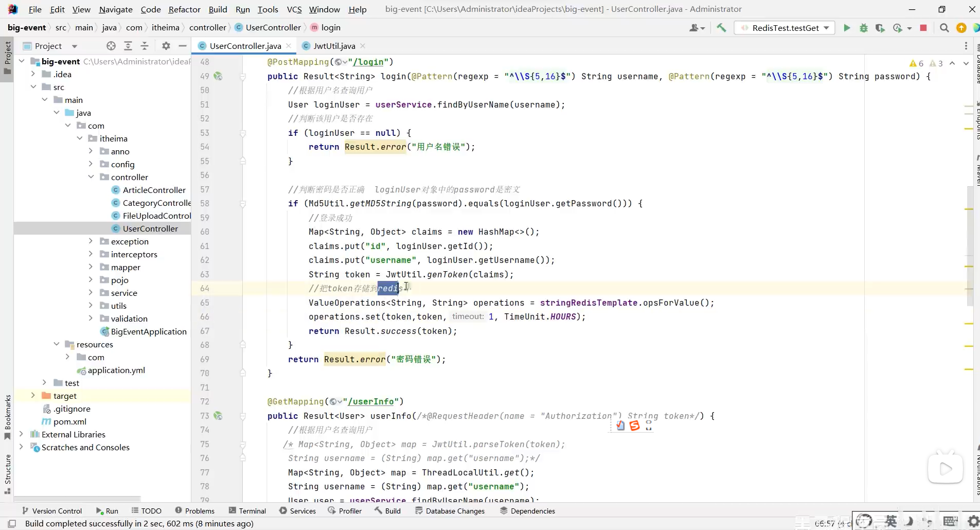Screen dimensions: 980x530
Task: Open Project panel options gear icon
Action: 166,46
